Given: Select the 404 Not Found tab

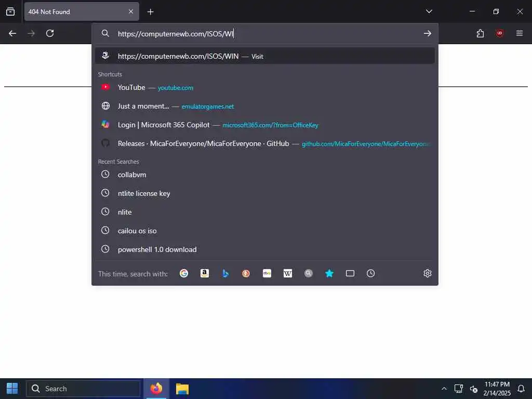Looking at the screenshot, I should pos(82,11).
